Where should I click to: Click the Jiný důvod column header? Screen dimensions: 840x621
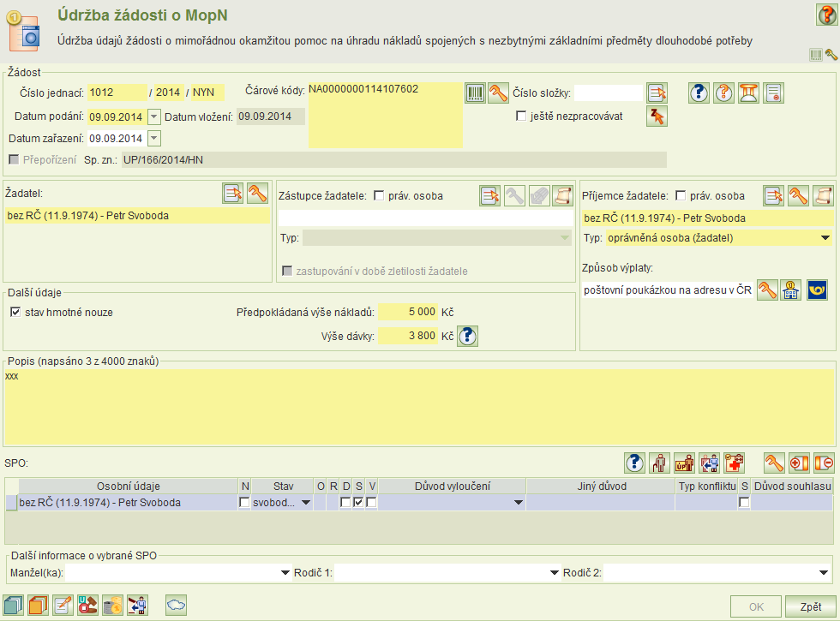[x=601, y=487]
